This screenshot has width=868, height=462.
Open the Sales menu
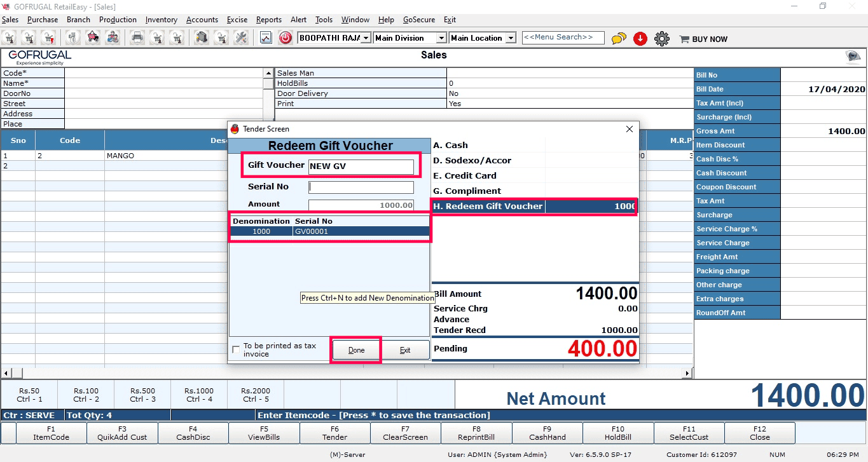tap(10, 20)
